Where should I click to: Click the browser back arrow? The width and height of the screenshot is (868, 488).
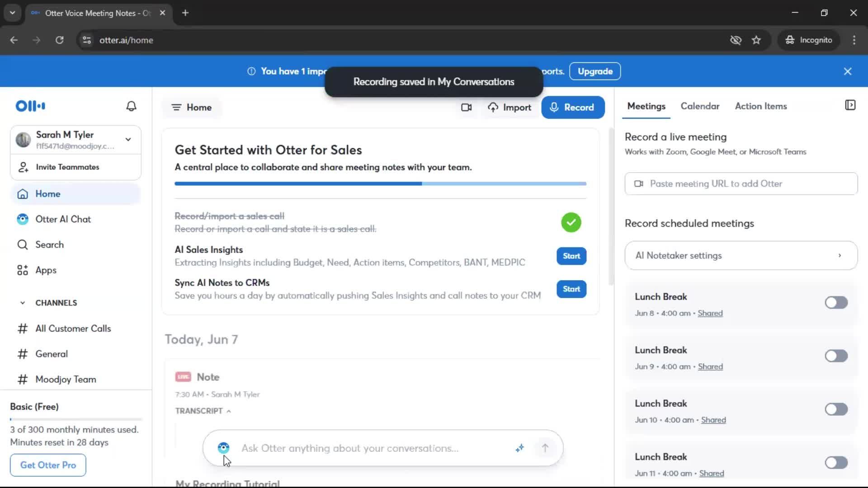(14, 40)
